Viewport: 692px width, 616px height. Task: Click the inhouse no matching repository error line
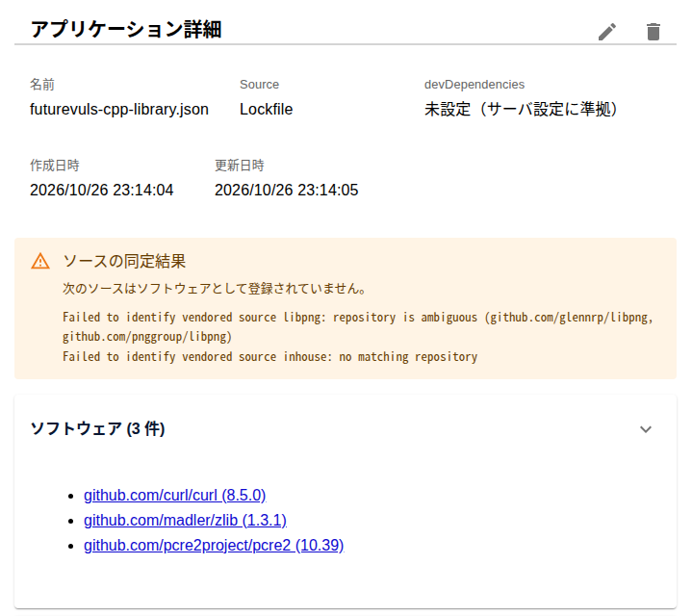point(270,356)
